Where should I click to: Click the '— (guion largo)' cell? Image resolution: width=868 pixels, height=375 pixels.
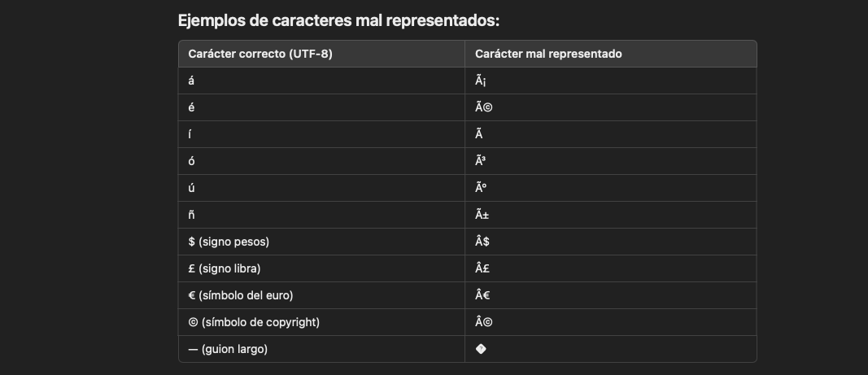coord(321,350)
